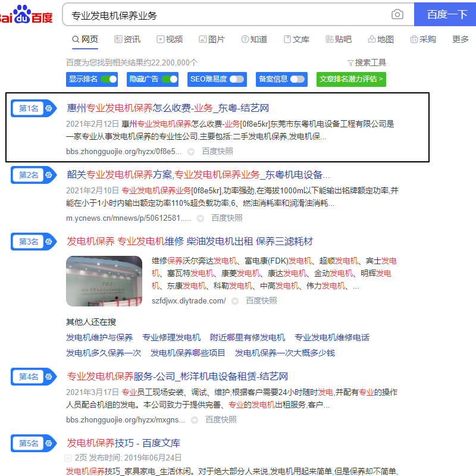The height and width of the screenshot is (476, 476).
Task: Select the 网页 tab
Action: coord(85,39)
